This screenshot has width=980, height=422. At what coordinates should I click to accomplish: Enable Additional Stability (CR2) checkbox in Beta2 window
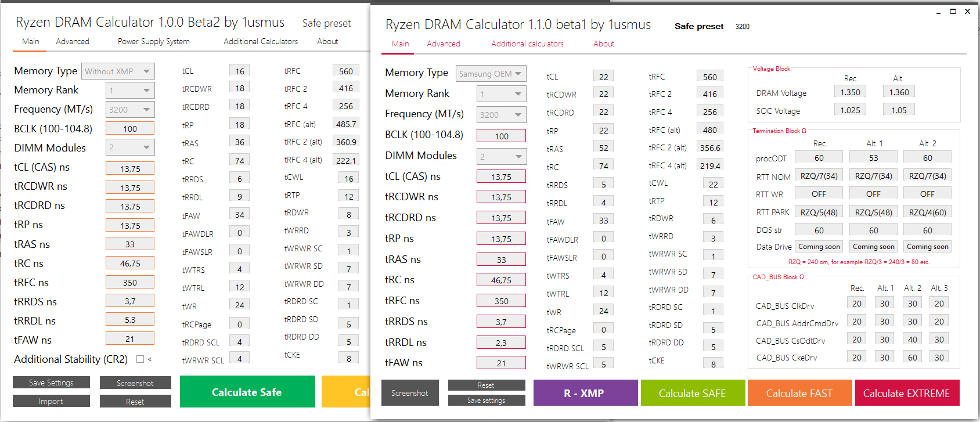(140, 359)
